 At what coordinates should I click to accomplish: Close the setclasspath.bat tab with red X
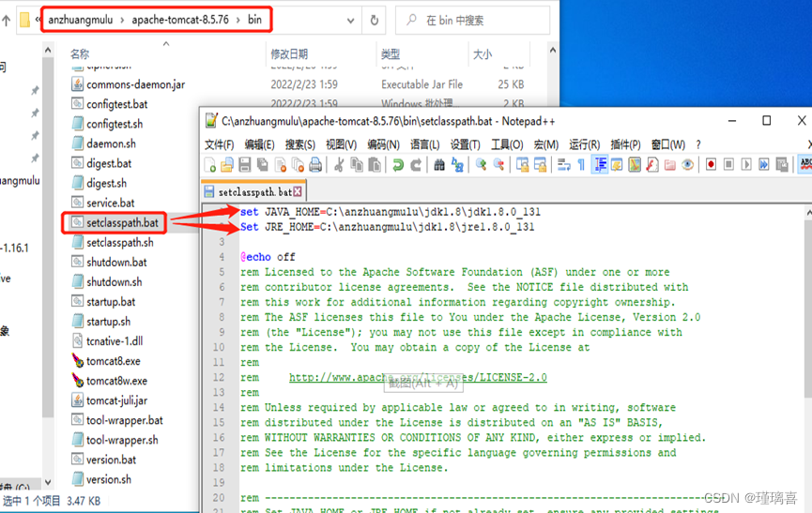click(x=298, y=192)
